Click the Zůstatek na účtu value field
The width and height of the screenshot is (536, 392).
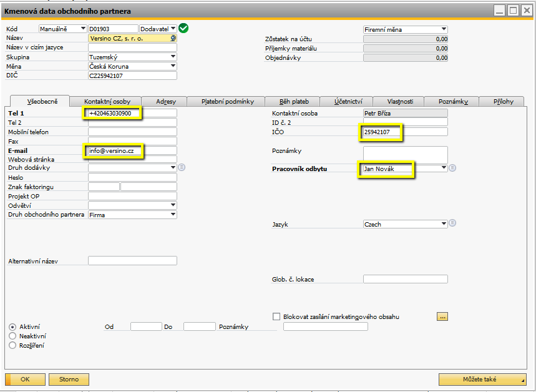[x=406, y=39]
